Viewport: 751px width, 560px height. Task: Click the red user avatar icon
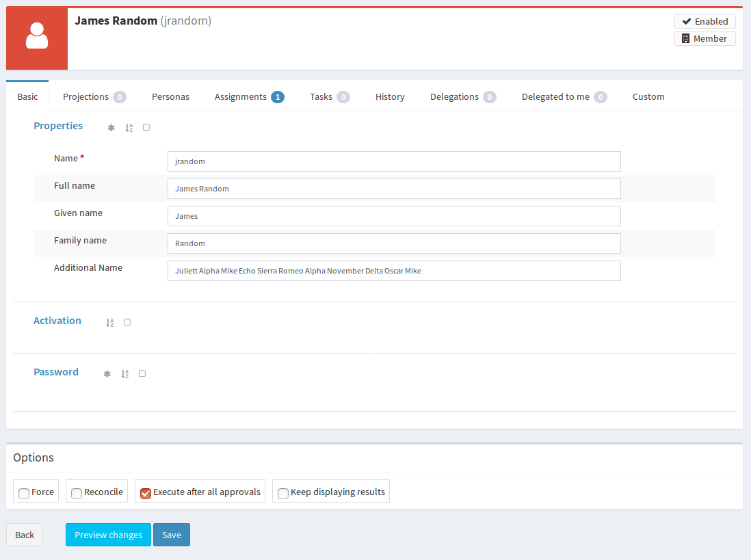pyautogui.click(x=37, y=39)
